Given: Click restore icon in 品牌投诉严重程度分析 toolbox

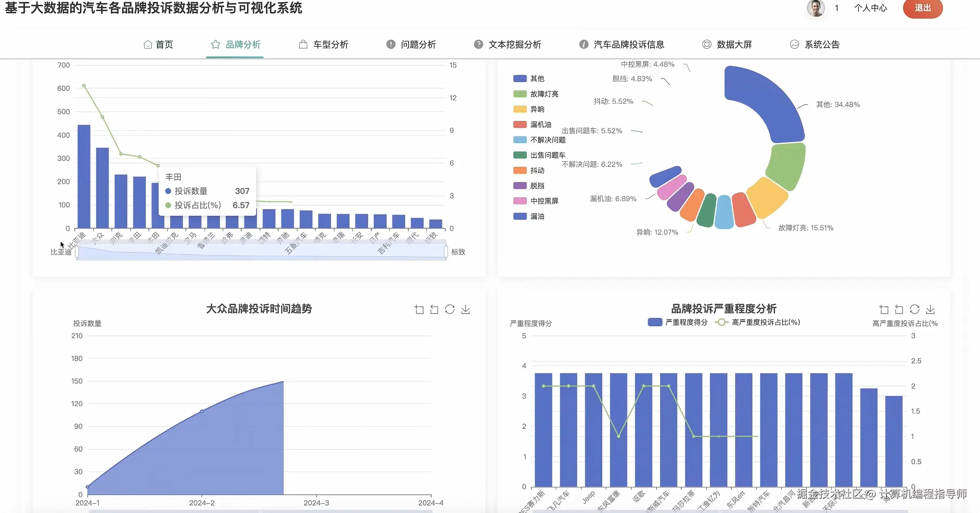Looking at the screenshot, I should coord(915,309).
